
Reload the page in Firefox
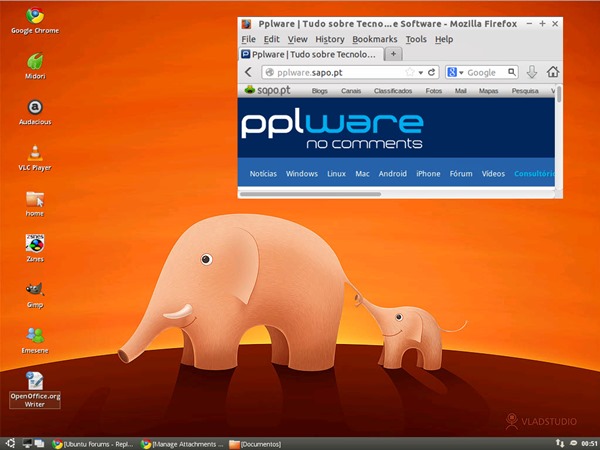(x=432, y=72)
